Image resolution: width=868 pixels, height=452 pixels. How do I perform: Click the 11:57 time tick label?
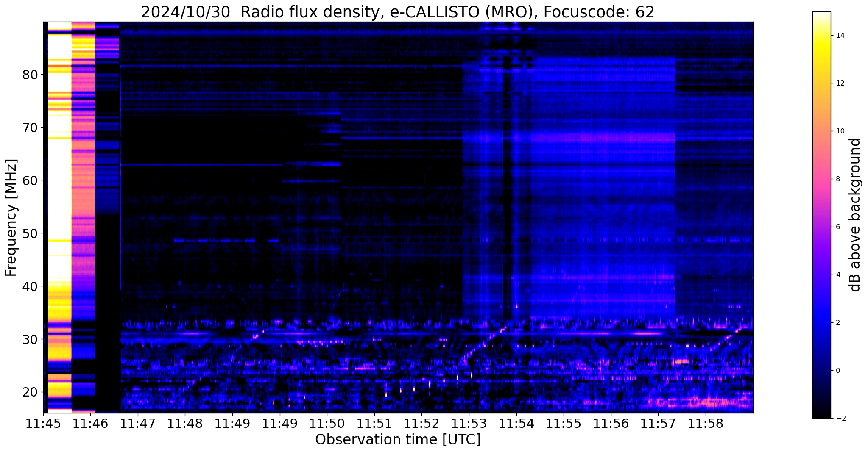658,424
